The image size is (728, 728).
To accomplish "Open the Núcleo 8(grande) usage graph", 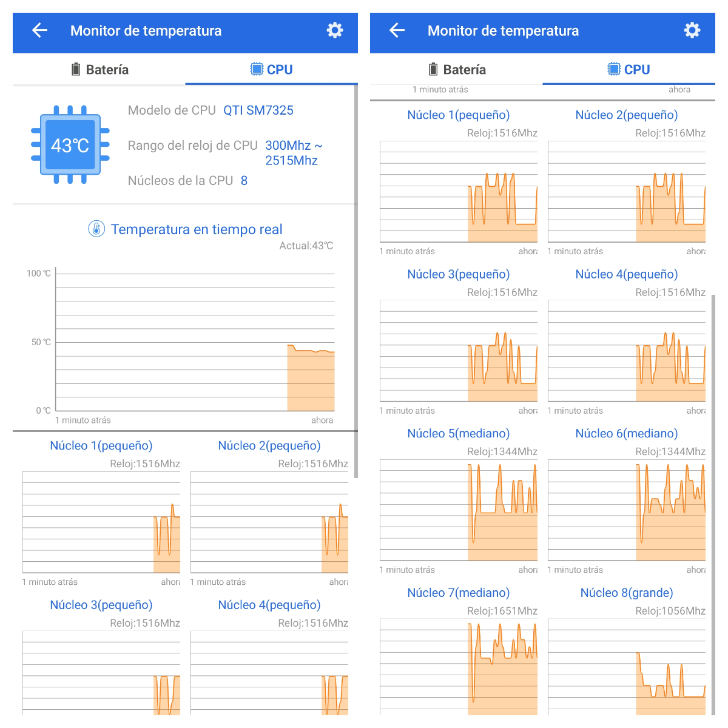I will [x=627, y=666].
